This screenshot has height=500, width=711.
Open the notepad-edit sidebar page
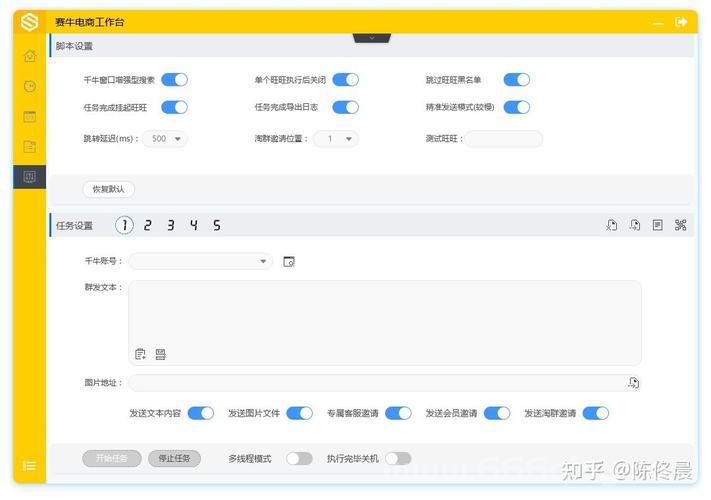tap(30, 146)
